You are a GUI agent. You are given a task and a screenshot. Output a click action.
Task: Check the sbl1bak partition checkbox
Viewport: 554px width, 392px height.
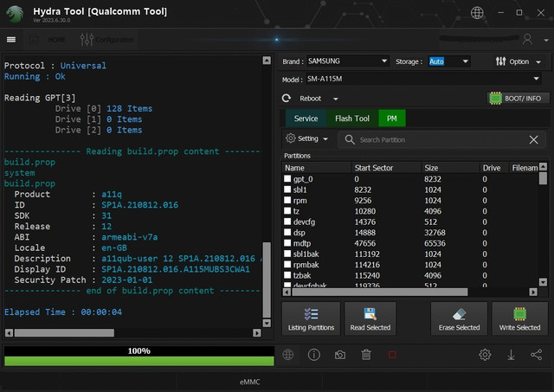coord(287,254)
